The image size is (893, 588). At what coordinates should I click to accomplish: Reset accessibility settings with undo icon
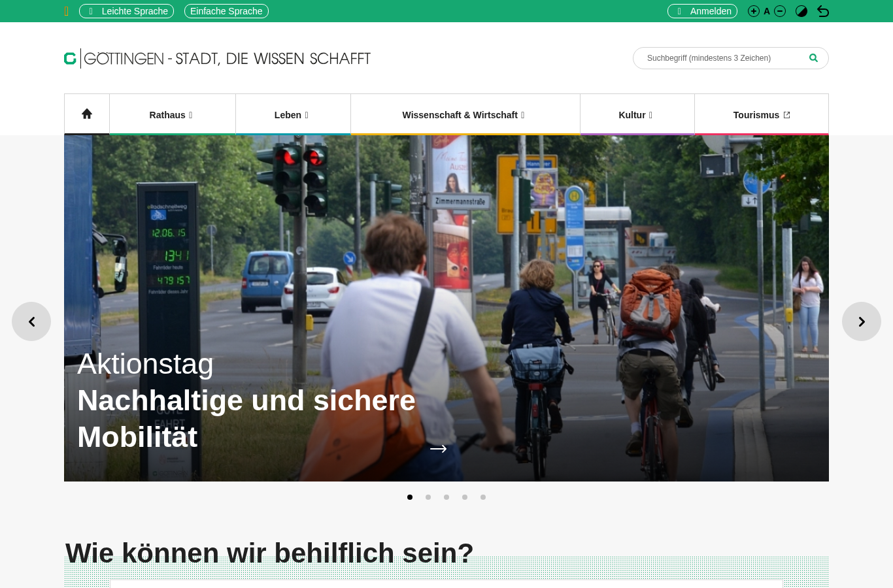823,11
